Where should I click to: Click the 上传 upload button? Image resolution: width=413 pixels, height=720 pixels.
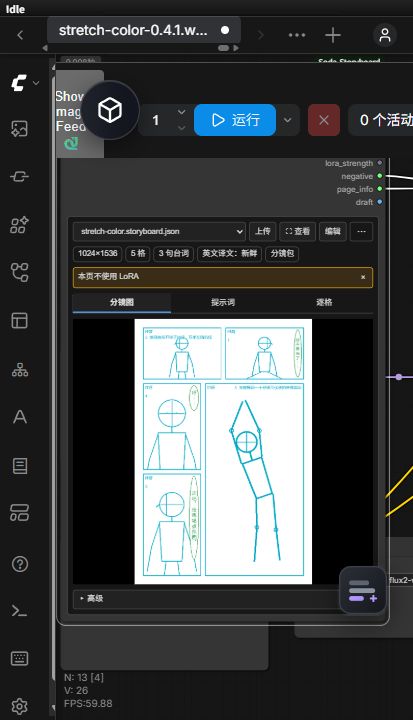tap(263, 231)
